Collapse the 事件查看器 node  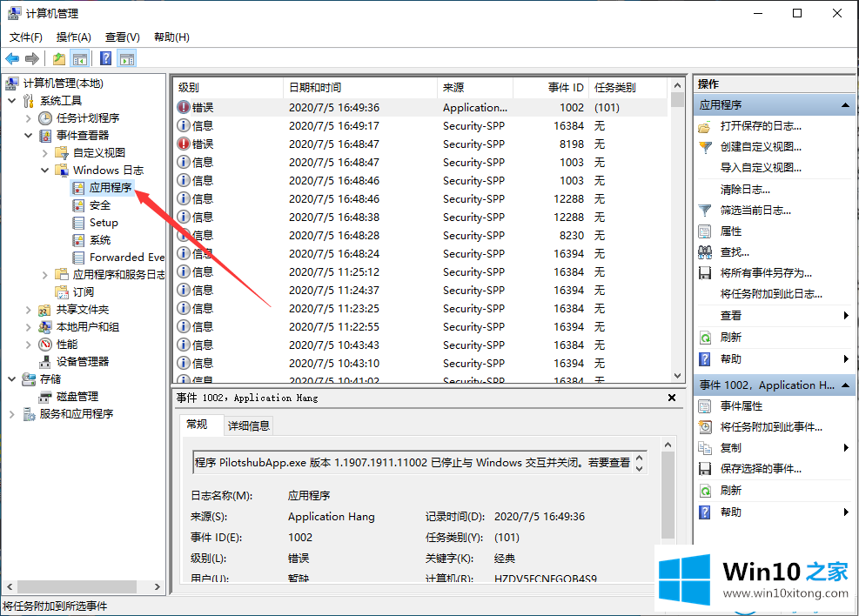point(29,135)
